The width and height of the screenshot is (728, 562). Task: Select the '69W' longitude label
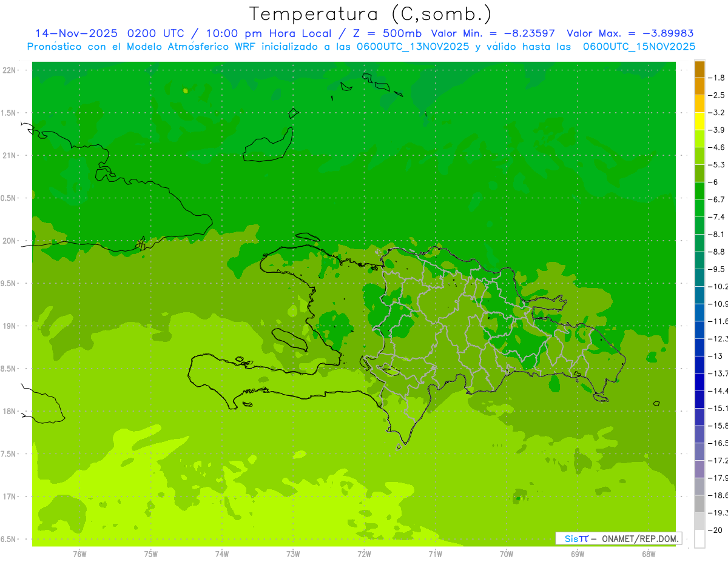click(578, 554)
